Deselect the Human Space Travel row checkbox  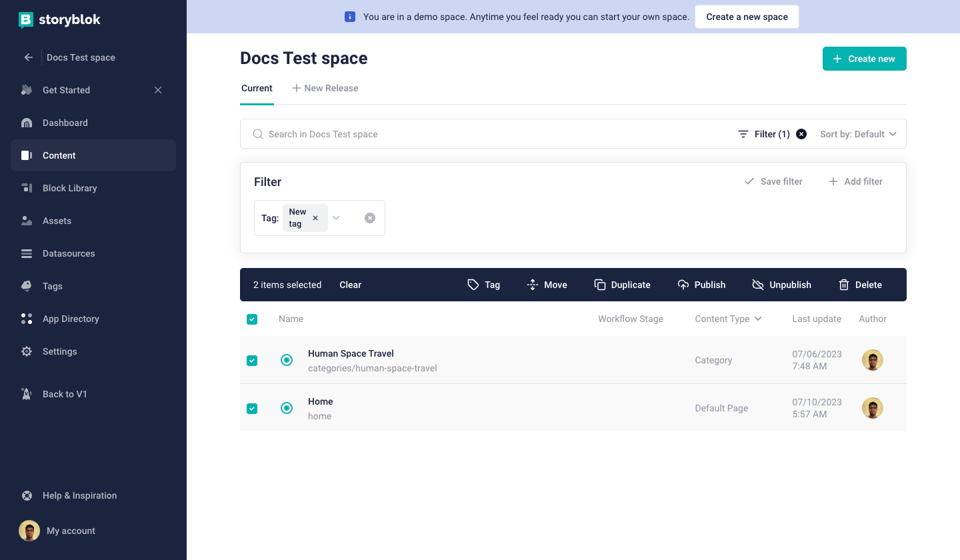click(x=252, y=361)
